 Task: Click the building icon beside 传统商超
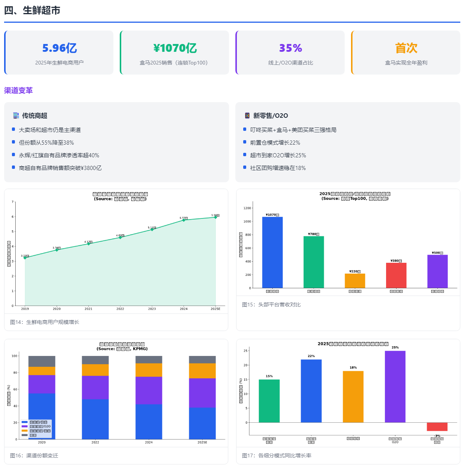tap(16, 116)
